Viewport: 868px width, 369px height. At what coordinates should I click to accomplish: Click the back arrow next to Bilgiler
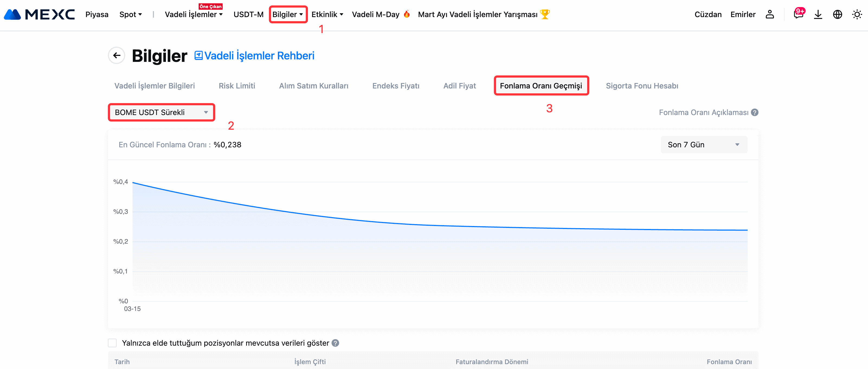pyautogui.click(x=117, y=55)
